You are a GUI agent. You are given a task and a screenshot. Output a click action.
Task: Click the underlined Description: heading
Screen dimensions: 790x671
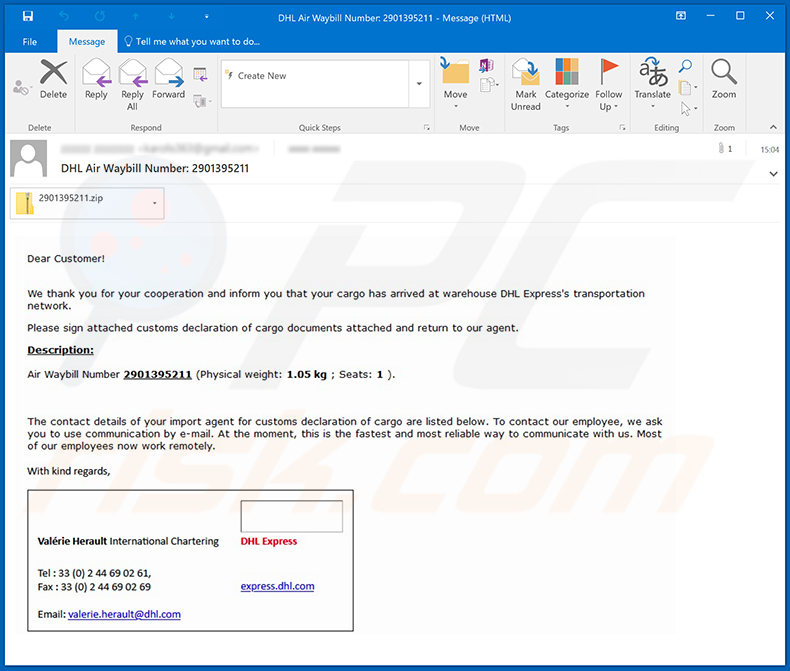click(60, 350)
